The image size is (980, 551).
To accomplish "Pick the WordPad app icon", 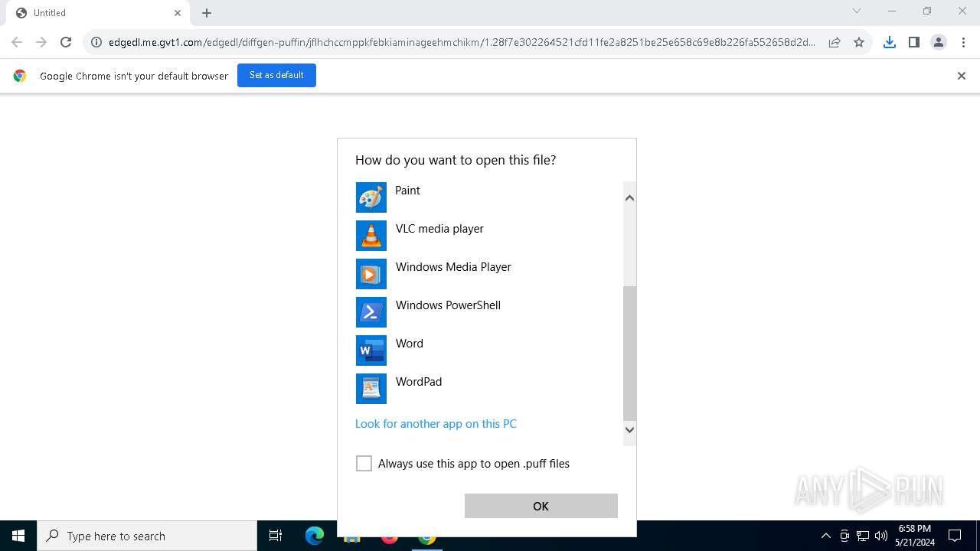I will click(x=371, y=389).
